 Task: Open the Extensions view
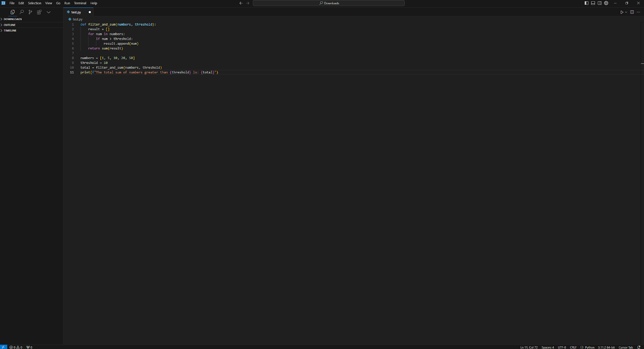click(39, 12)
